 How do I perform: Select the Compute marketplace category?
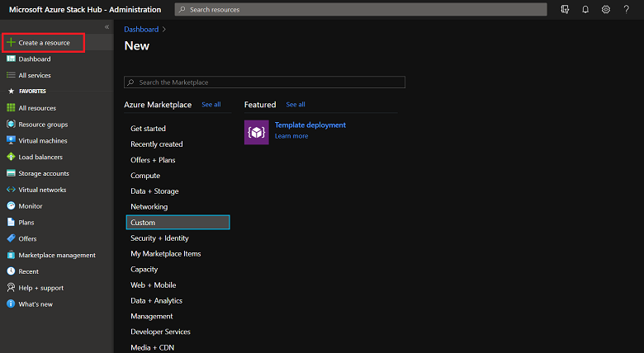pyautogui.click(x=145, y=176)
